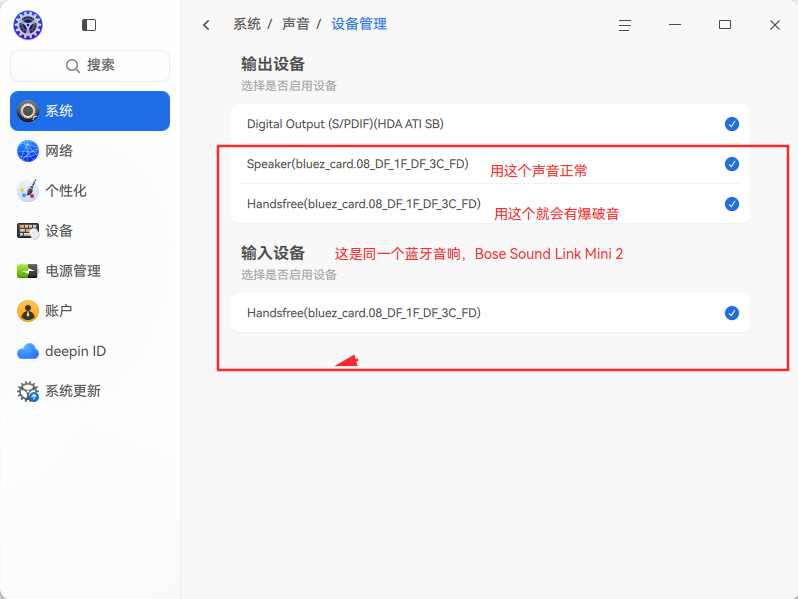Image resolution: width=798 pixels, height=599 pixels.
Task: Click the search magnifier icon
Action: [73, 66]
